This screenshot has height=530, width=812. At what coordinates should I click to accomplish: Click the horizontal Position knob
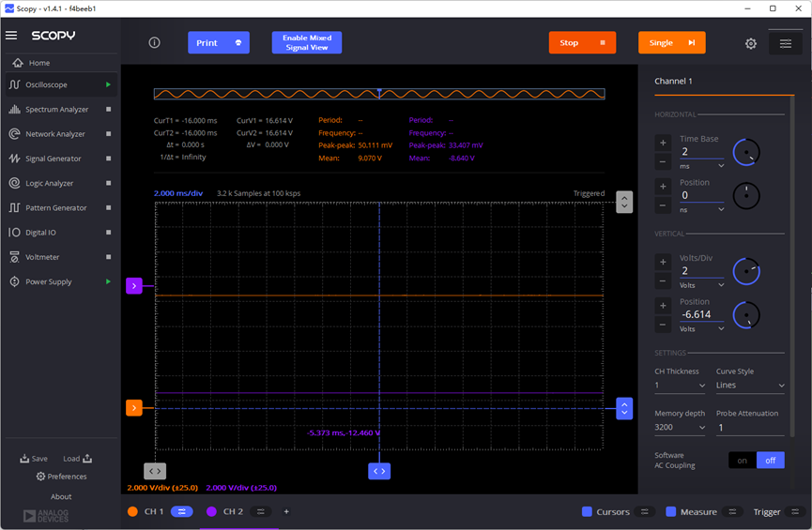point(746,196)
